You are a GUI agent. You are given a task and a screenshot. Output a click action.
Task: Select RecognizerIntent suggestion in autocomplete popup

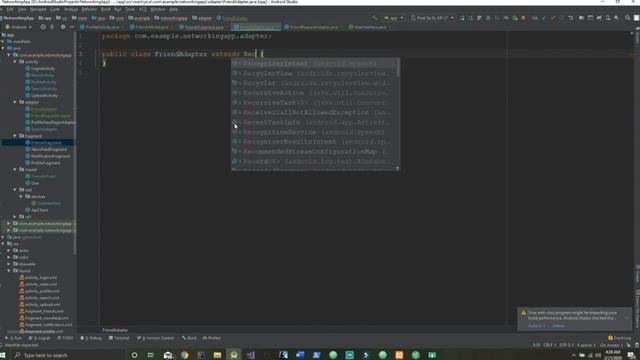[314, 64]
